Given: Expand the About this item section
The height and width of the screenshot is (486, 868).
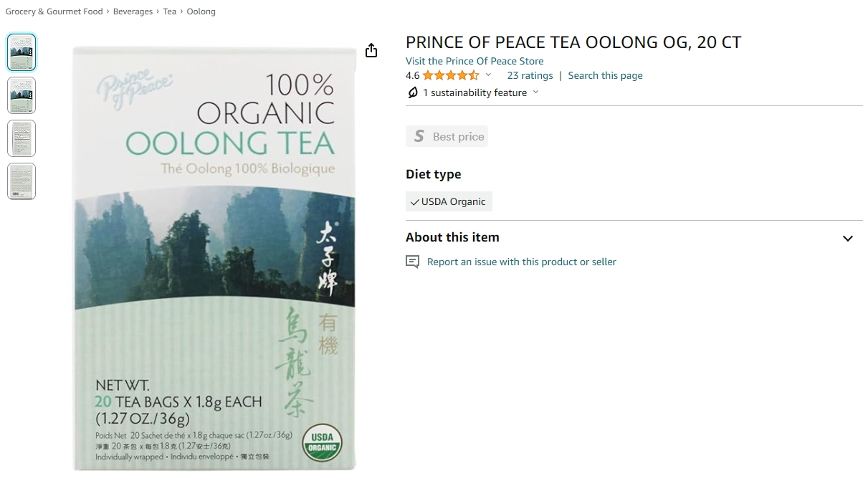Looking at the screenshot, I should click(x=848, y=238).
